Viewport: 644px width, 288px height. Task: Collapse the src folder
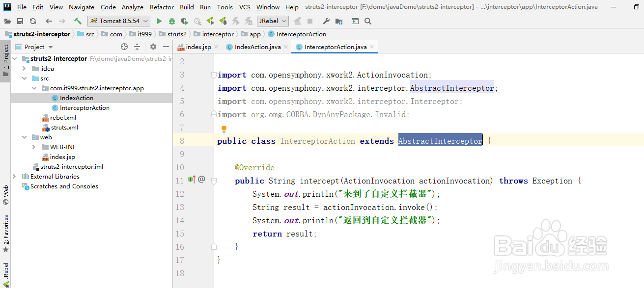24,78
